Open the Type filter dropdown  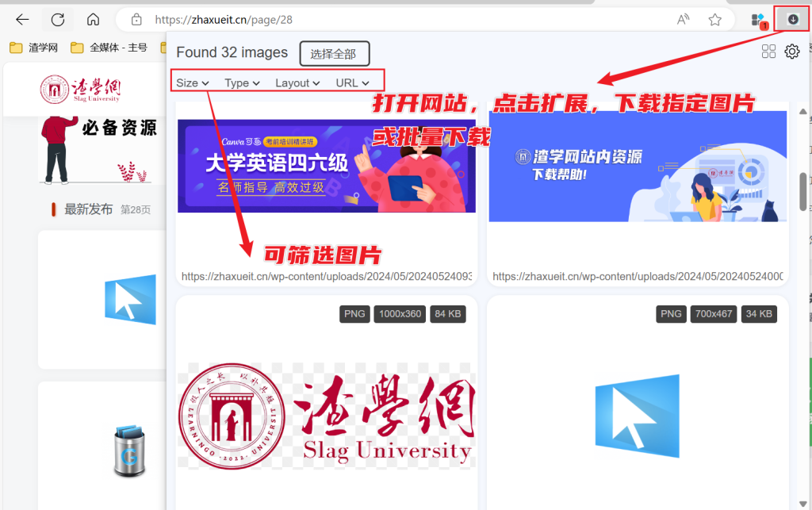click(x=241, y=82)
